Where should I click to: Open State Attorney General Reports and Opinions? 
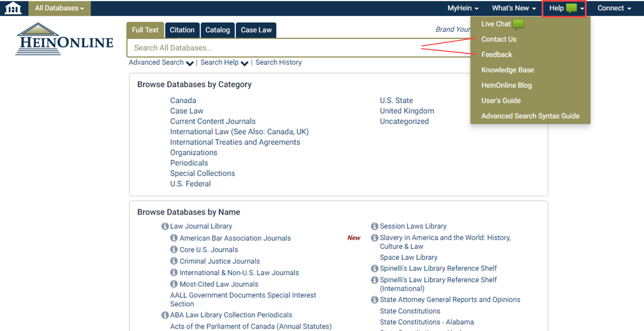pos(450,299)
